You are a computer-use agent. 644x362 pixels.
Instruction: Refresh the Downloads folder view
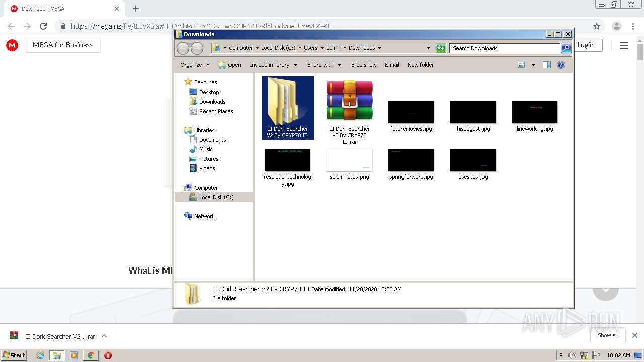coord(441,48)
